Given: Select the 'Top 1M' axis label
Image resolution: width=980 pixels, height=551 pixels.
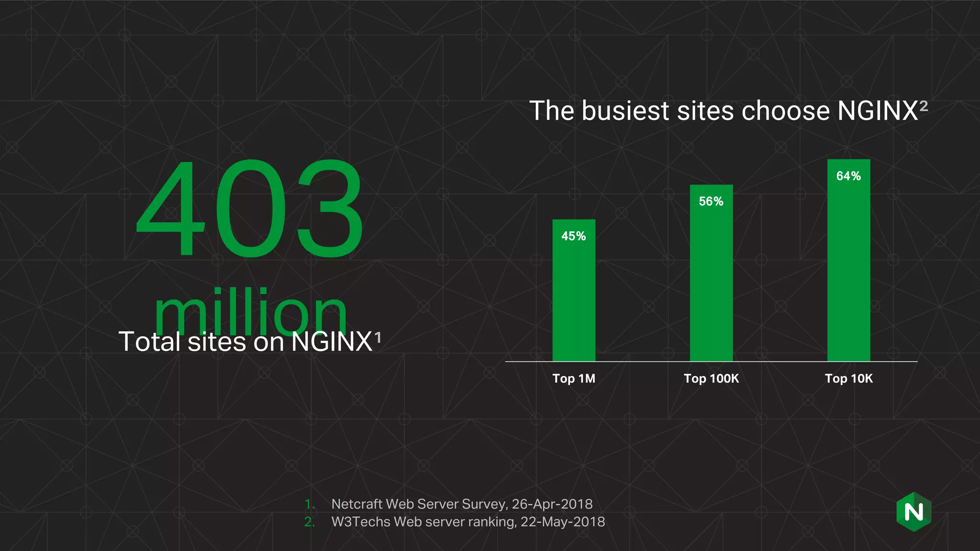Looking at the screenshot, I should click(574, 378).
